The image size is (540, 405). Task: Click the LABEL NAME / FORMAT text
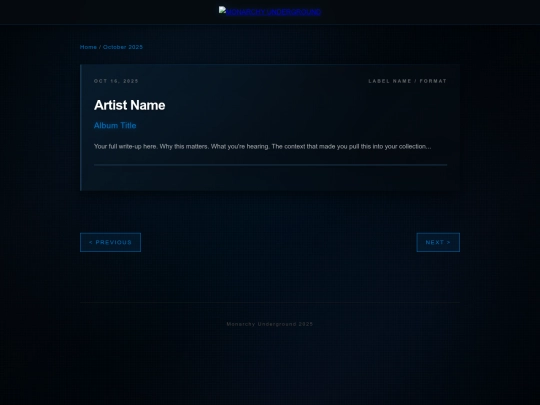407,81
